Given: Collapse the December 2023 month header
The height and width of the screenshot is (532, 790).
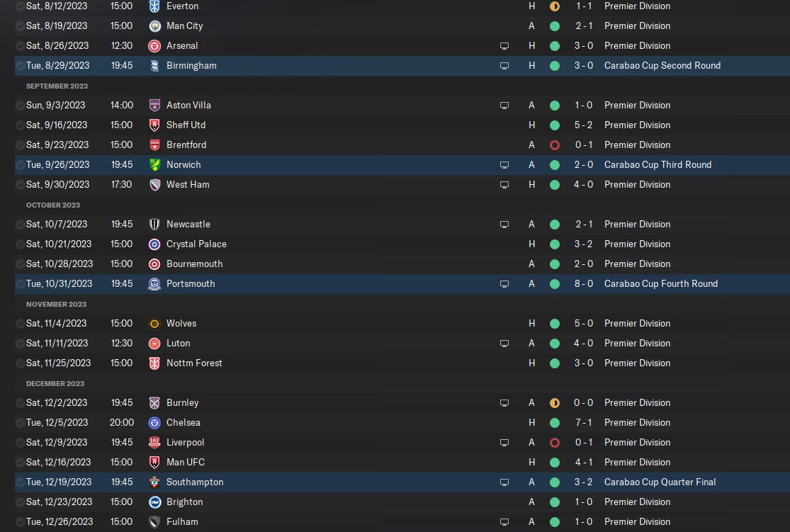Looking at the screenshot, I should click(55, 383).
